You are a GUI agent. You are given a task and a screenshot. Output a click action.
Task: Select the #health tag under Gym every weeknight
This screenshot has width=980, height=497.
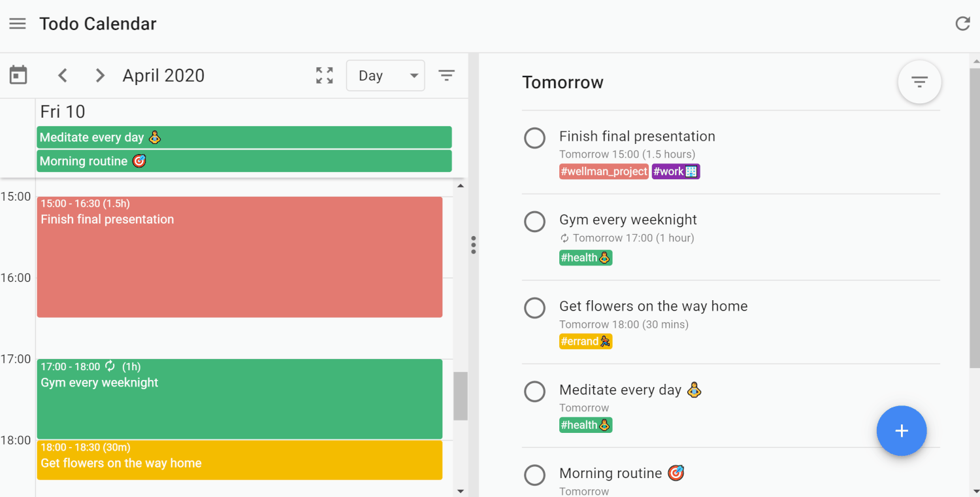(585, 258)
